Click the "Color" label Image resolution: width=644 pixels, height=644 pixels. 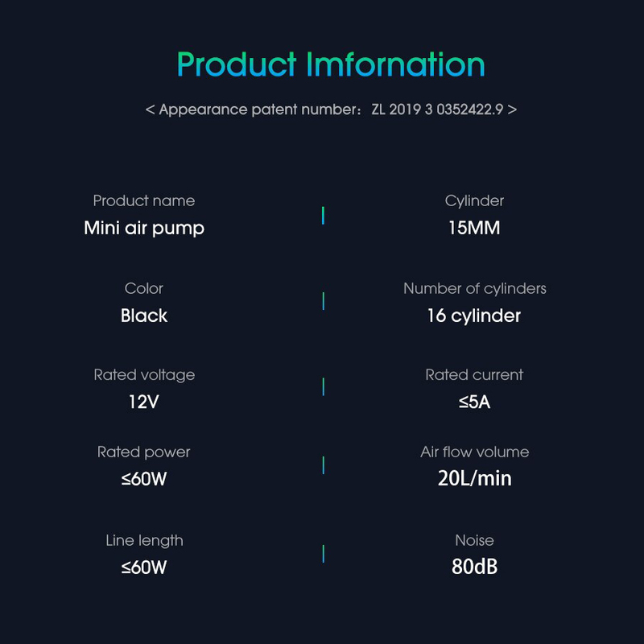pyautogui.click(x=144, y=288)
